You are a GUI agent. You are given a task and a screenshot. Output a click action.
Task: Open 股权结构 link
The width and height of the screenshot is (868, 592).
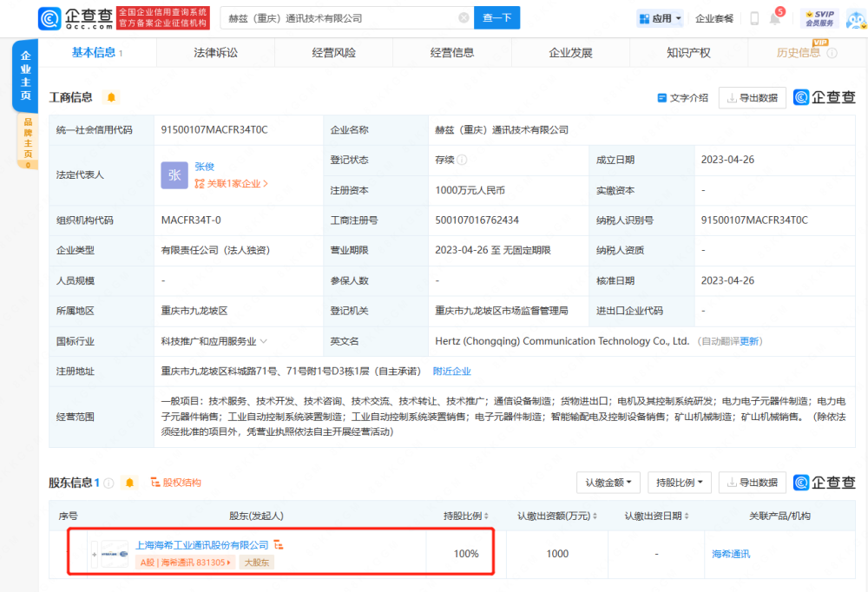pos(176,483)
